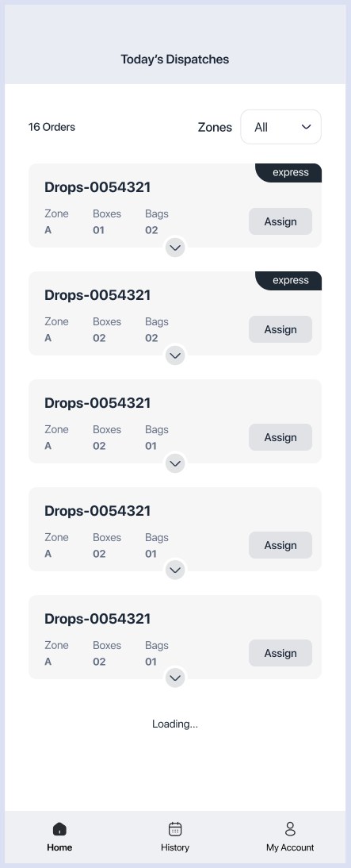Open the Home house icon

[x=59, y=828]
